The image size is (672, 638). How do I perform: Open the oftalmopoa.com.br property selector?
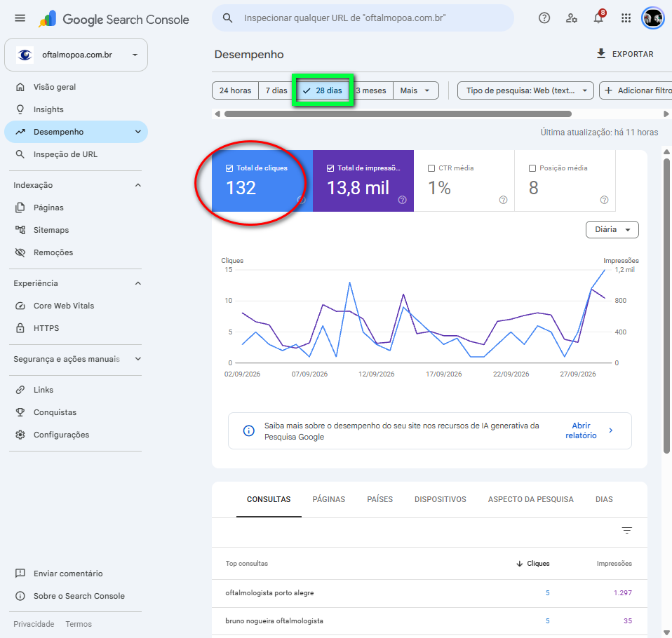[x=76, y=55]
